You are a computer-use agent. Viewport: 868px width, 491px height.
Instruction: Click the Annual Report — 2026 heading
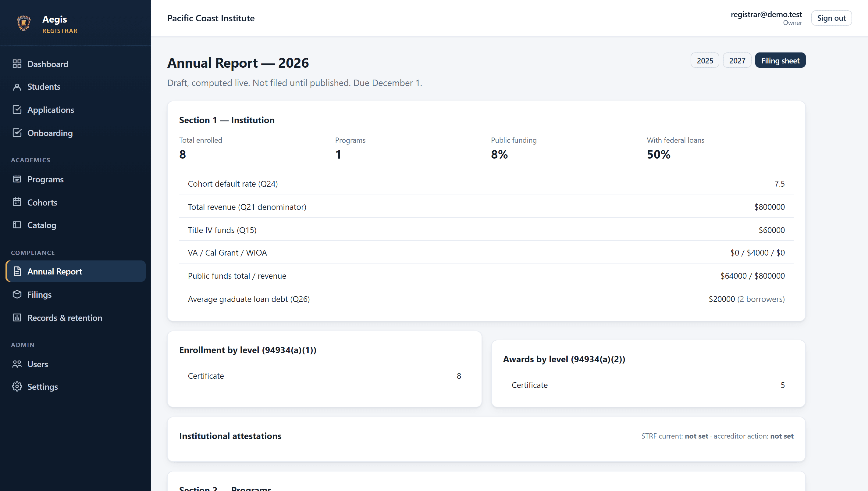238,63
